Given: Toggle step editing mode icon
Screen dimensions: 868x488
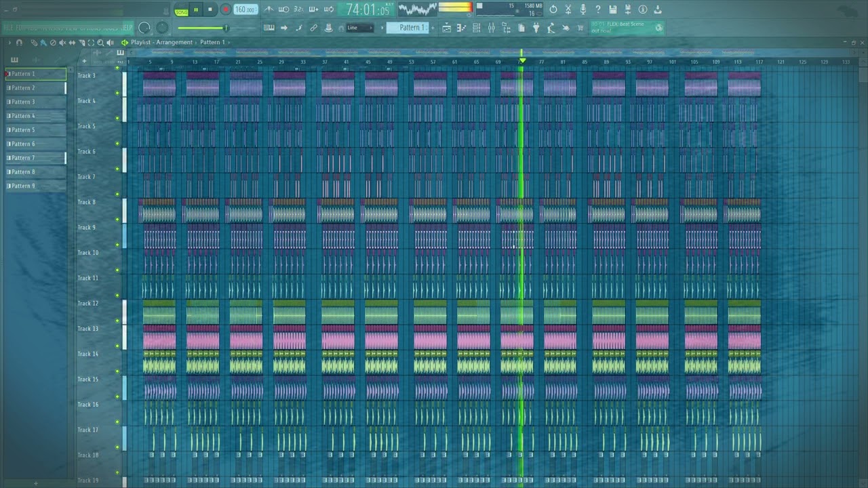Looking at the screenshot, I should [x=298, y=28].
